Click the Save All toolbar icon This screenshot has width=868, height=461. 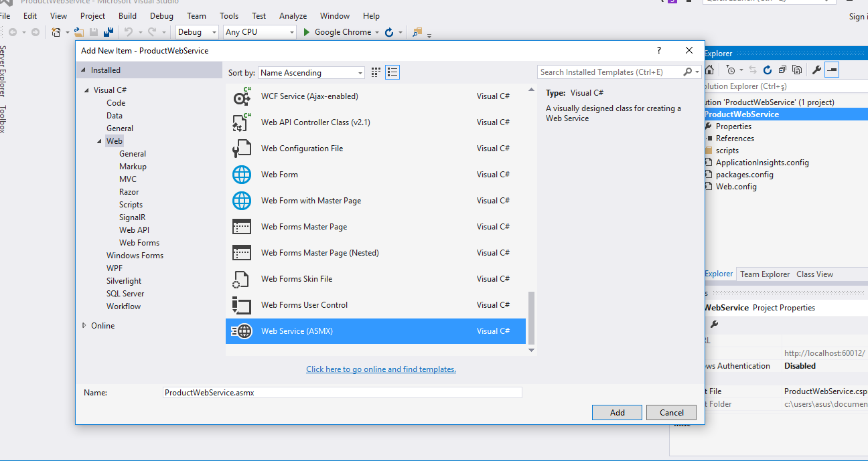[106, 32]
